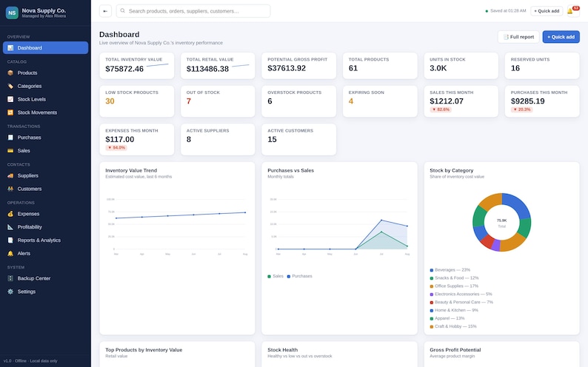Open Backup Center

tap(45, 278)
